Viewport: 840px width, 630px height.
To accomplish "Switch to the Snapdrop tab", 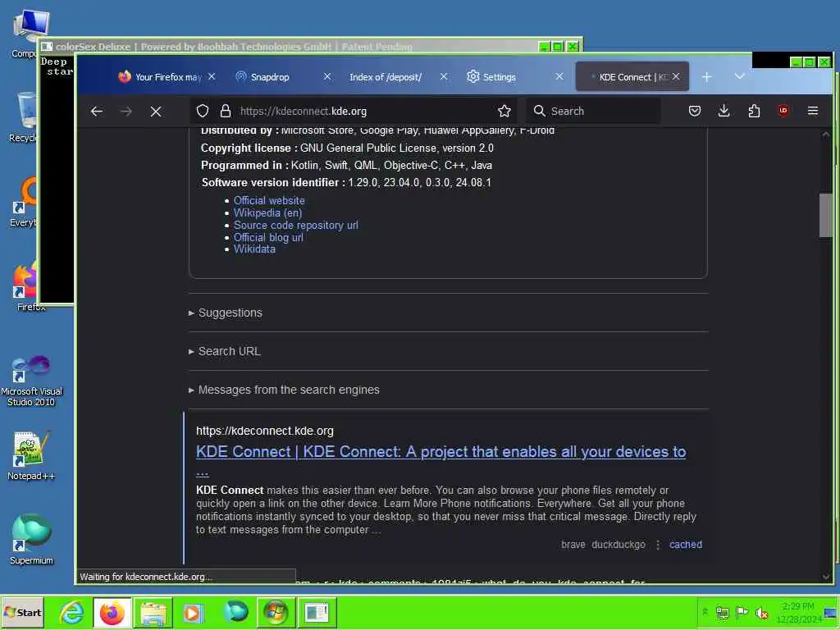I will click(x=271, y=77).
